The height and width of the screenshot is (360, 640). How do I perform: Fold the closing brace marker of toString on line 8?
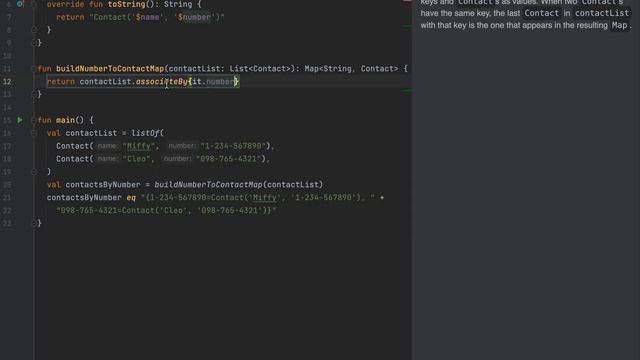pyautogui.click(x=34, y=30)
